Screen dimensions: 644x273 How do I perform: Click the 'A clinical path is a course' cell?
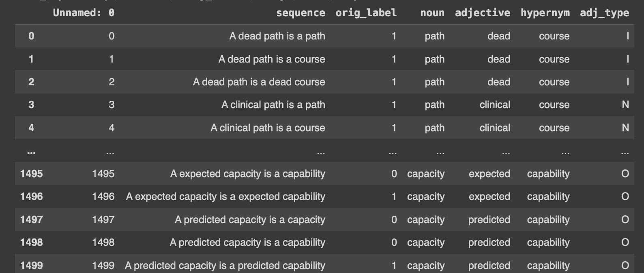pos(268,128)
